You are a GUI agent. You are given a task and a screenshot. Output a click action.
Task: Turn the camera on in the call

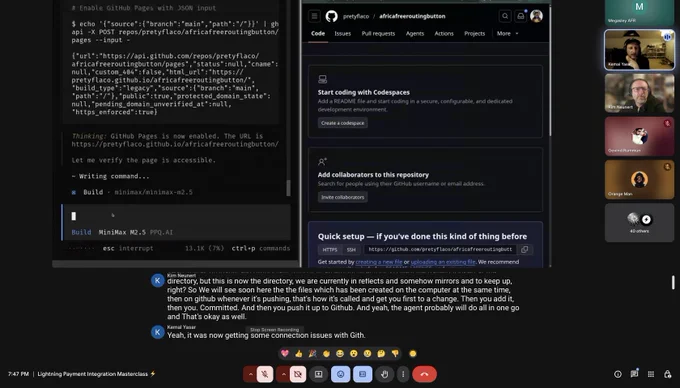[x=298, y=374]
